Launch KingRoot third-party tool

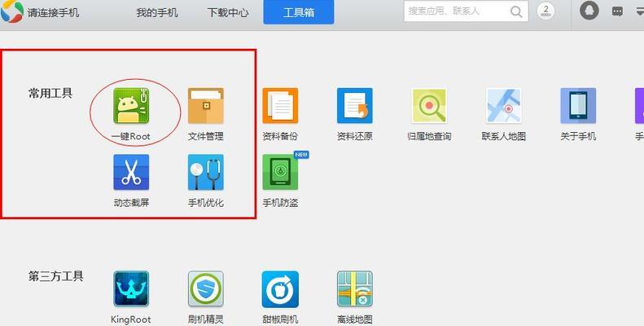[131, 289]
